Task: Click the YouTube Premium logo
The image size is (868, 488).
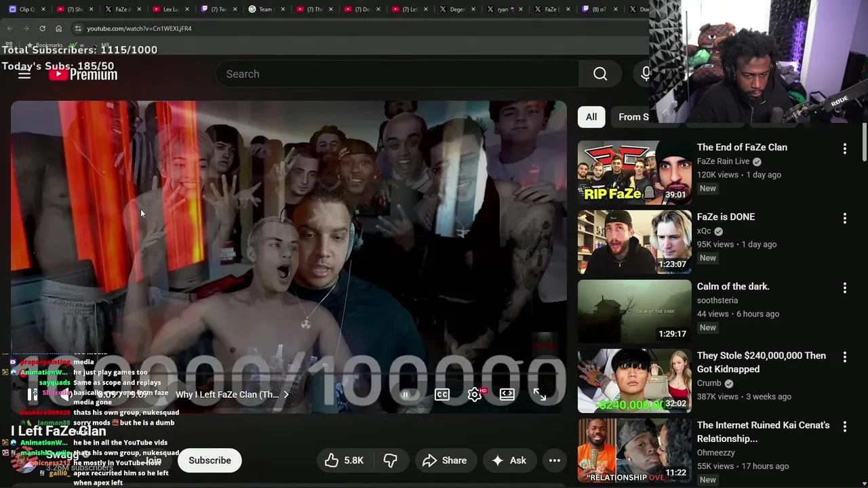Action: pyautogui.click(x=83, y=75)
